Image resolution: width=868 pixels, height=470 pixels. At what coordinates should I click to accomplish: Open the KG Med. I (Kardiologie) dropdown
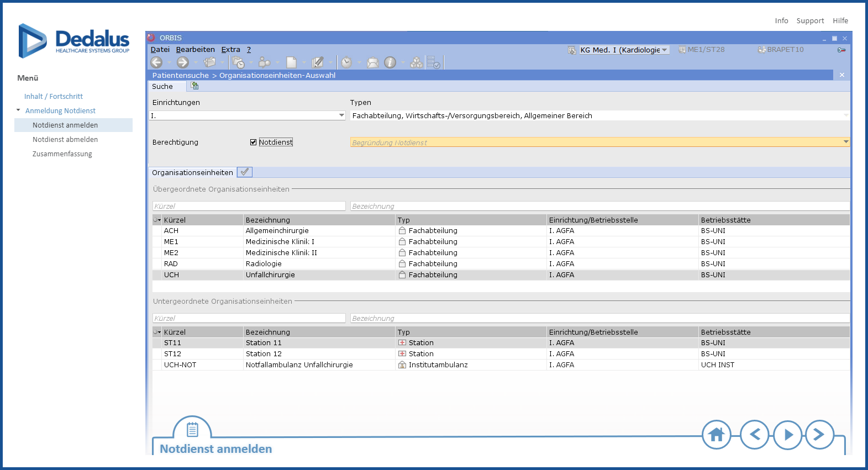click(x=664, y=50)
